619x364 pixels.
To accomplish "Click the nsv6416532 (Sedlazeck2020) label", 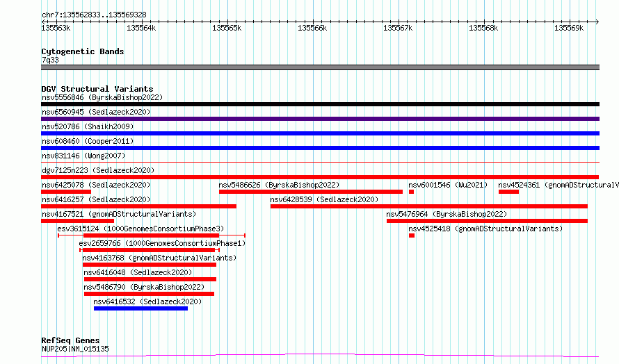I will (147, 301).
